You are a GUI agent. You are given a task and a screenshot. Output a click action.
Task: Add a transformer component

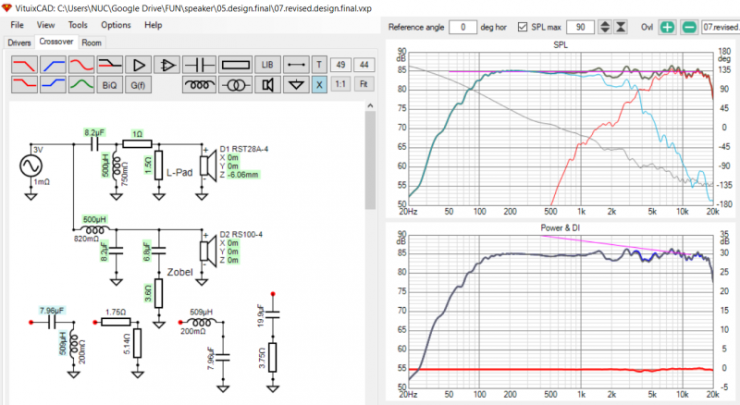236,85
